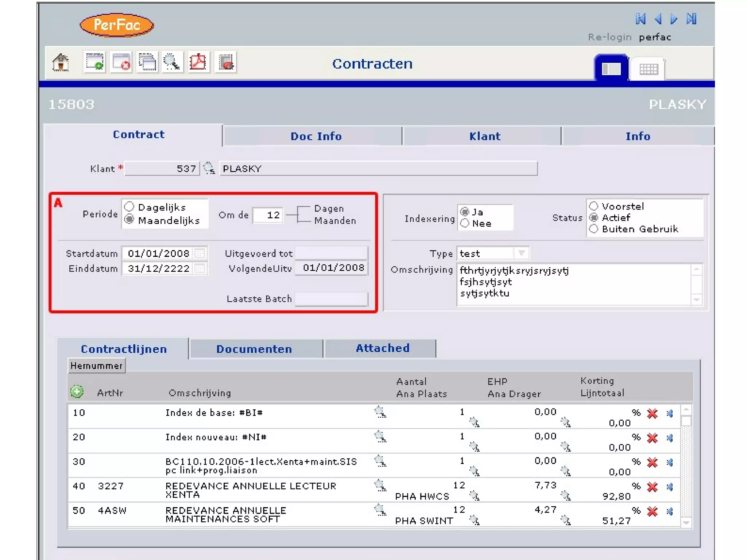Click the duplicate record icon
The height and width of the screenshot is (560, 747).
(x=147, y=62)
